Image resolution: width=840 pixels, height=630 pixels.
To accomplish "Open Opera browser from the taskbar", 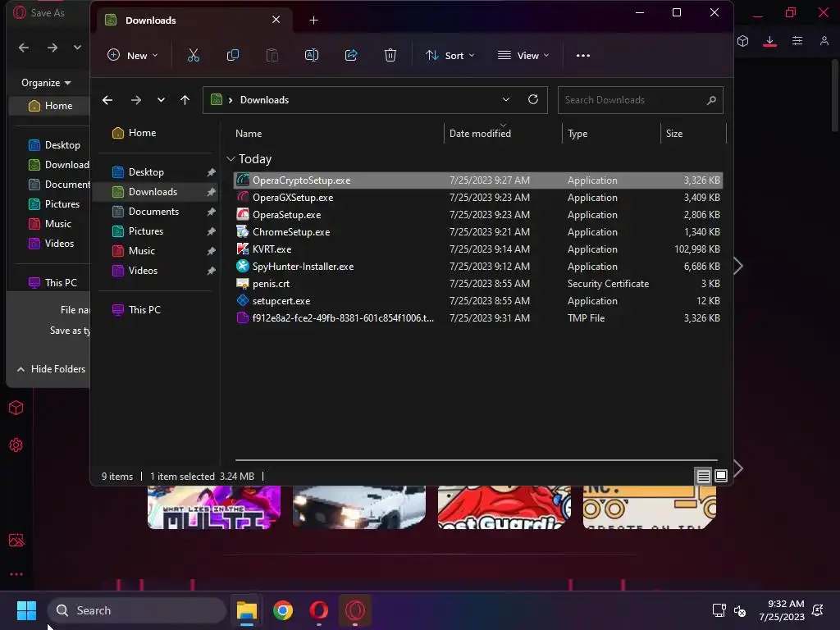I will tap(319, 610).
